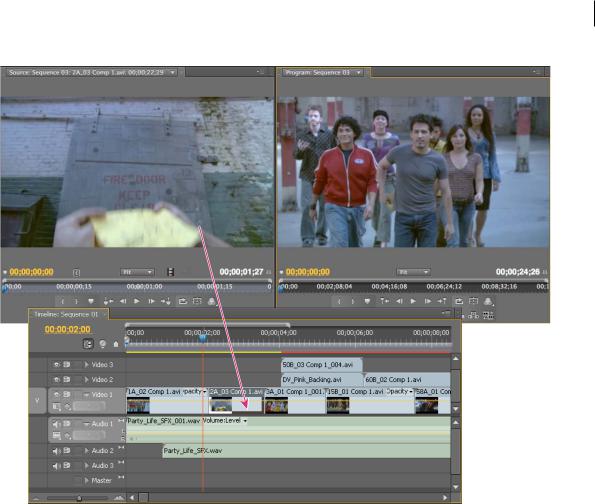Image resolution: width=595 pixels, height=504 pixels.
Task: Mute the Audio 3 track speaker
Action: pos(57,466)
